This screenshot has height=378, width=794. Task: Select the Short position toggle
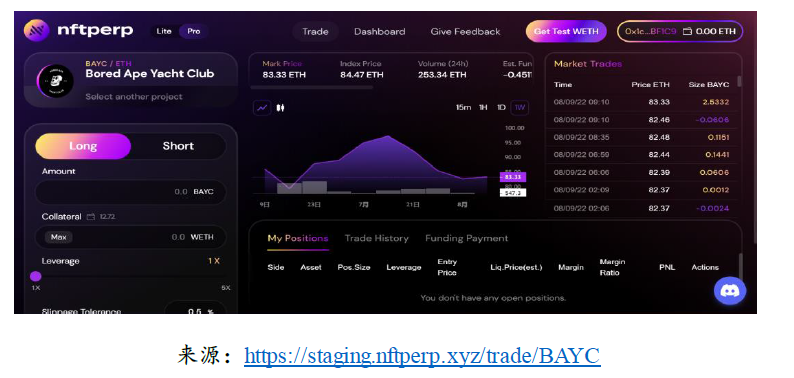(178, 146)
